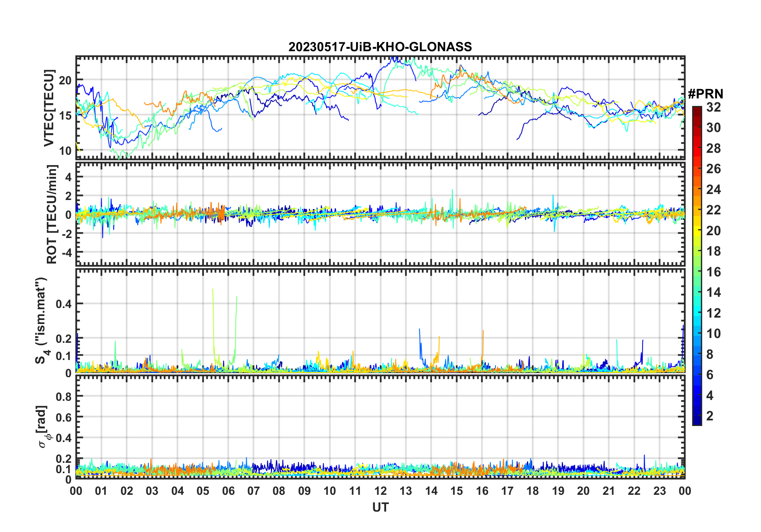Select UT axis tick label "11"

355,491
